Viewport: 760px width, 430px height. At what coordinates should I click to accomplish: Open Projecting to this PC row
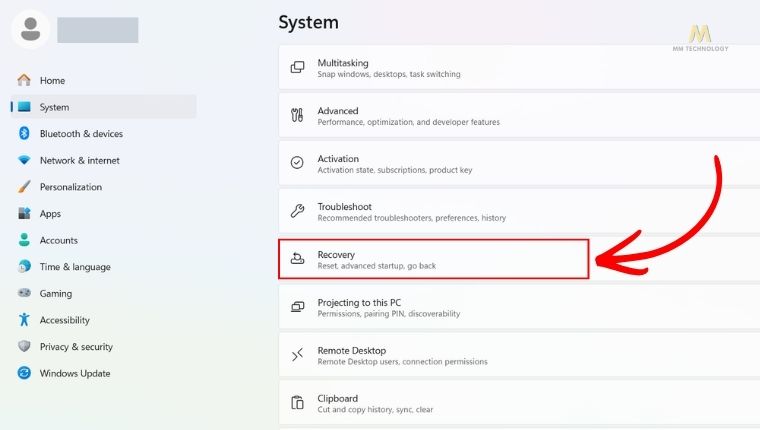[519, 307]
